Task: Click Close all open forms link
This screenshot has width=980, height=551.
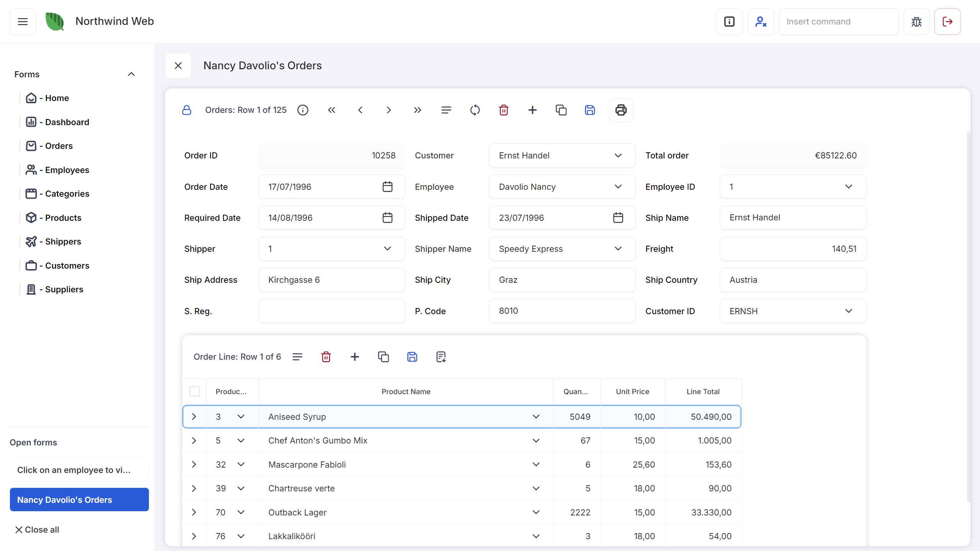Action: pos(37,530)
